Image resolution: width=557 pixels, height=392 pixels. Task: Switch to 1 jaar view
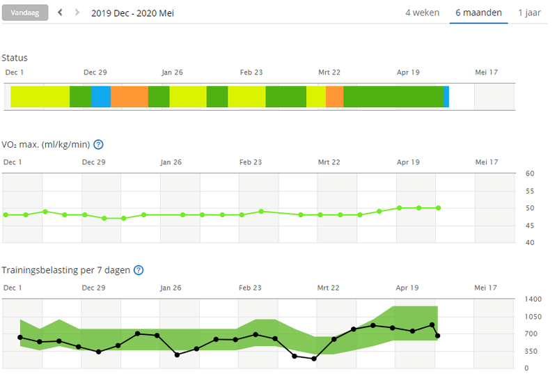(x=529, y=13)
